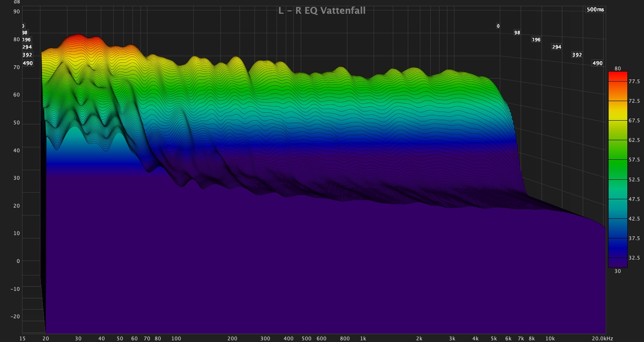This screenshot has width=644, height=342.
Task: Click the 37.5 value in the colour legend
Action: (x=634, y=238)
